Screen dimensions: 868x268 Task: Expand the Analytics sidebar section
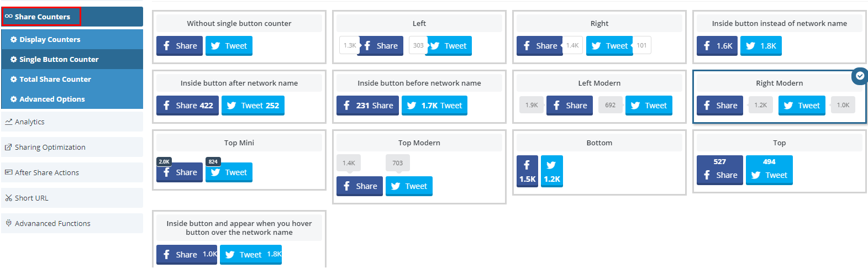tap(72, 122)
